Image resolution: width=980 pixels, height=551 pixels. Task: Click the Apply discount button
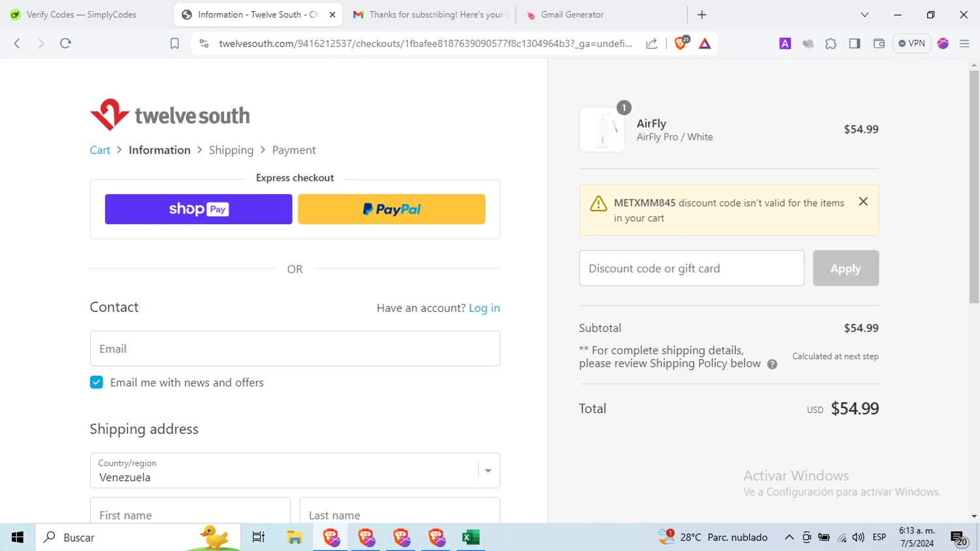click(845, 268)
